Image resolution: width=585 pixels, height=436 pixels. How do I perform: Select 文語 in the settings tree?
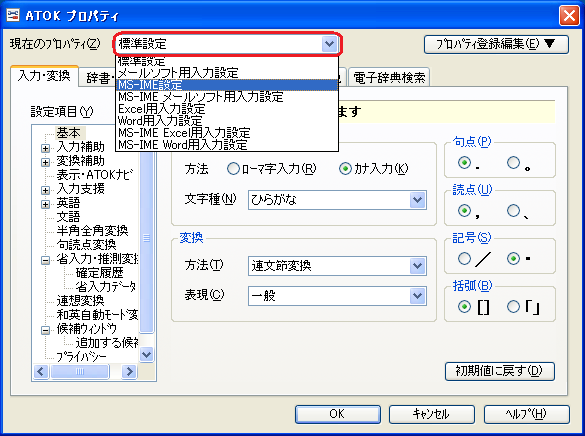[x=68, y=217]
